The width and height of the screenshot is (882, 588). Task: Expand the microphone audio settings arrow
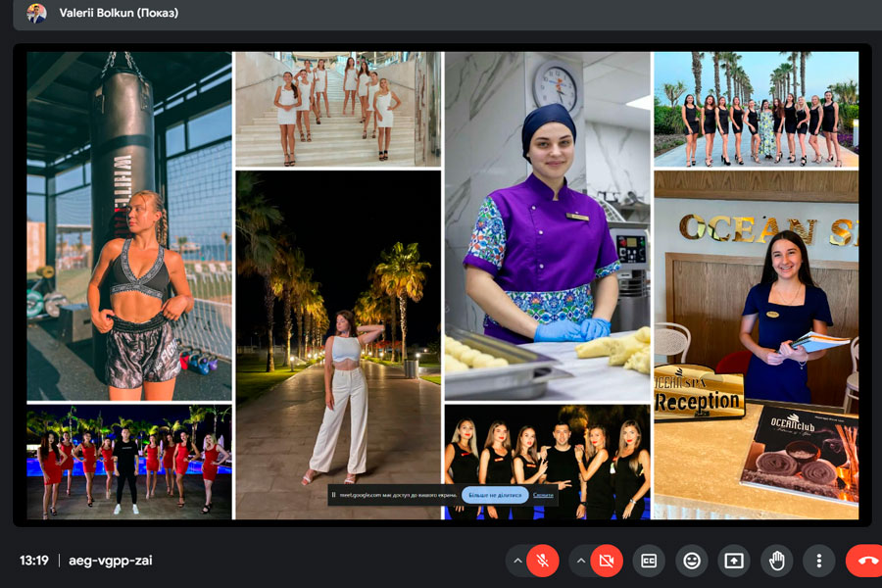click(x=516, y=561)
